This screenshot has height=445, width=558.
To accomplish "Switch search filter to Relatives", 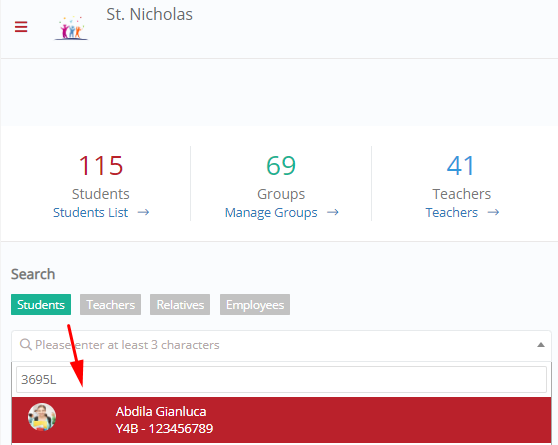I will (x=180, y=304).
